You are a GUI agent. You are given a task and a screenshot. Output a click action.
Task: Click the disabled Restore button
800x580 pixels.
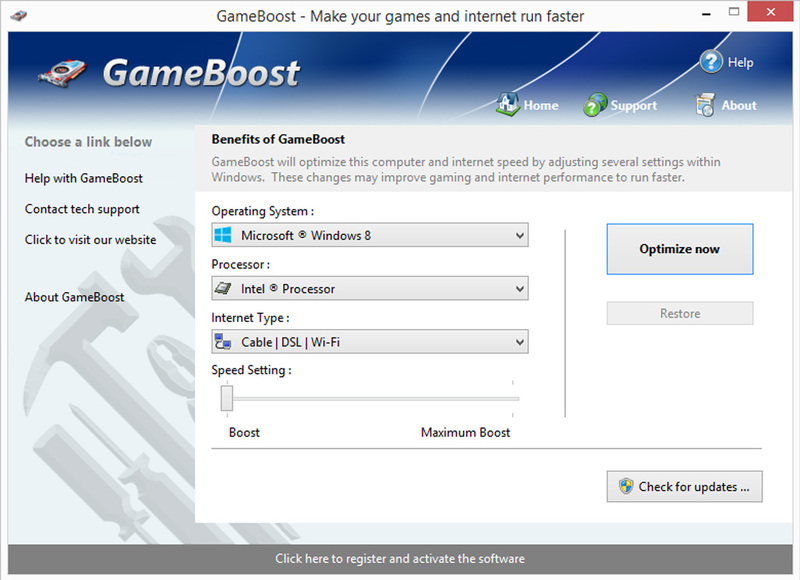pos(680,313)
